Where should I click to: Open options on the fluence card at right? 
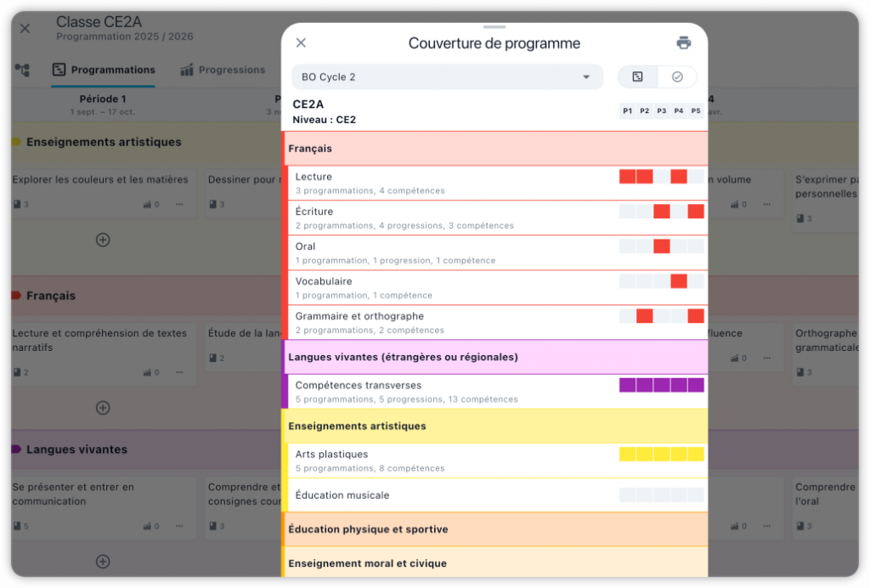click(x=766, y=358)
